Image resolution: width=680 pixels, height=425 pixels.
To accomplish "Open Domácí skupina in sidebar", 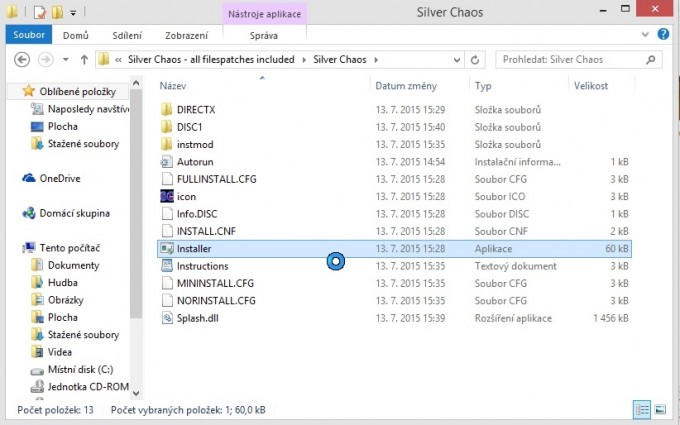I will (74, 213).
